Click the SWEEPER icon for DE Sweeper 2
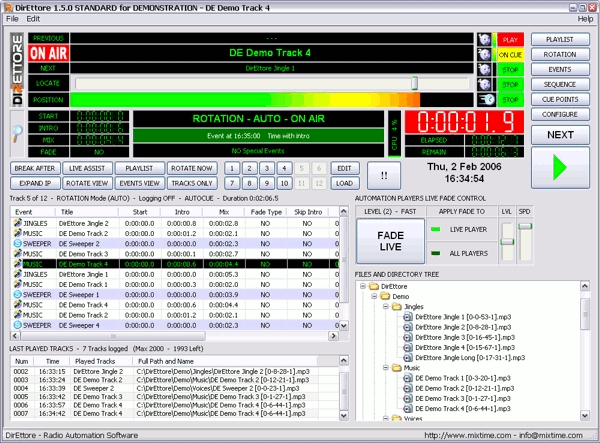Viewport: 600px width, 443px height. (x=18, y=243)
